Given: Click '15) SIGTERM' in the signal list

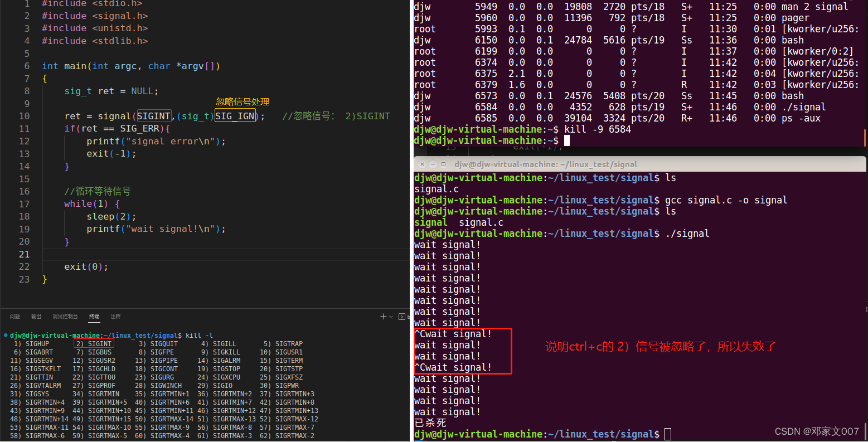Looking at the screenshot, I should tap(282, 361).
